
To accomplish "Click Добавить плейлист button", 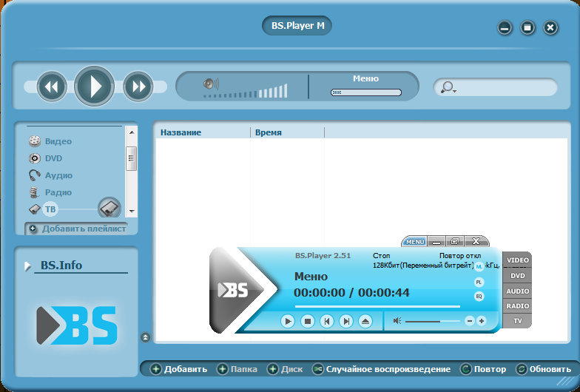I will pos(77,229).
